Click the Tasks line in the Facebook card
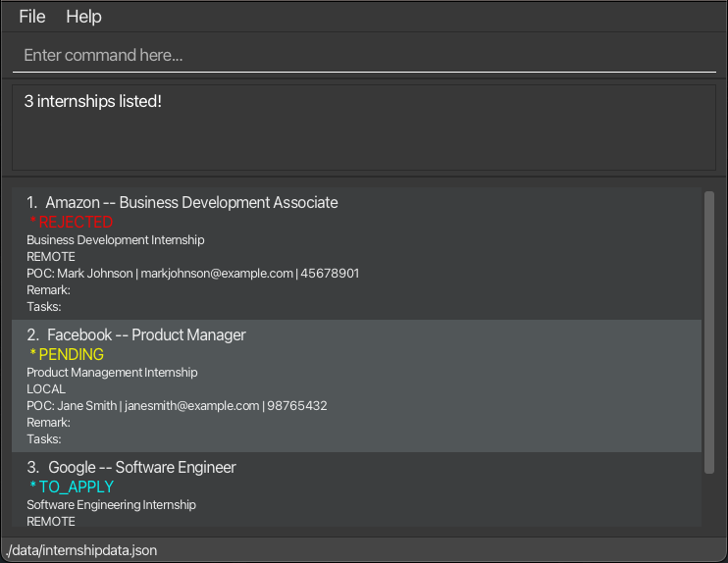The image size is (728, 563). point(43,439)
